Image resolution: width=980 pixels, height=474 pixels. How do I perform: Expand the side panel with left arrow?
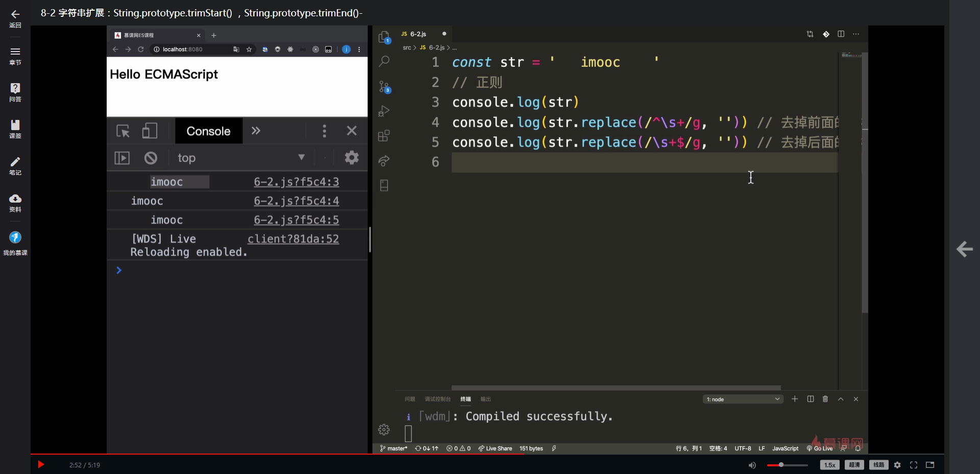pos(964,249)
